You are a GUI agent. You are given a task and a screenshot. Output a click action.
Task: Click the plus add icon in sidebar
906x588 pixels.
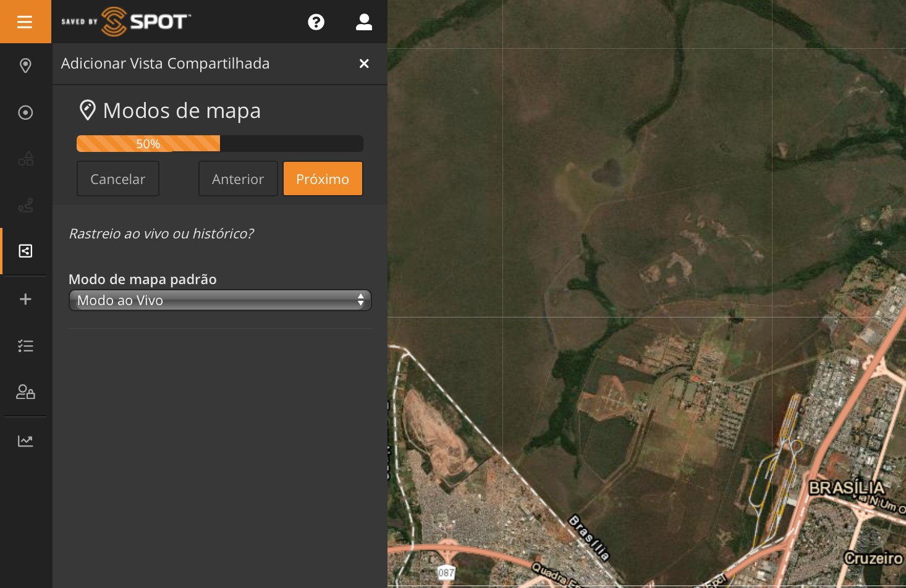(25, 299)
